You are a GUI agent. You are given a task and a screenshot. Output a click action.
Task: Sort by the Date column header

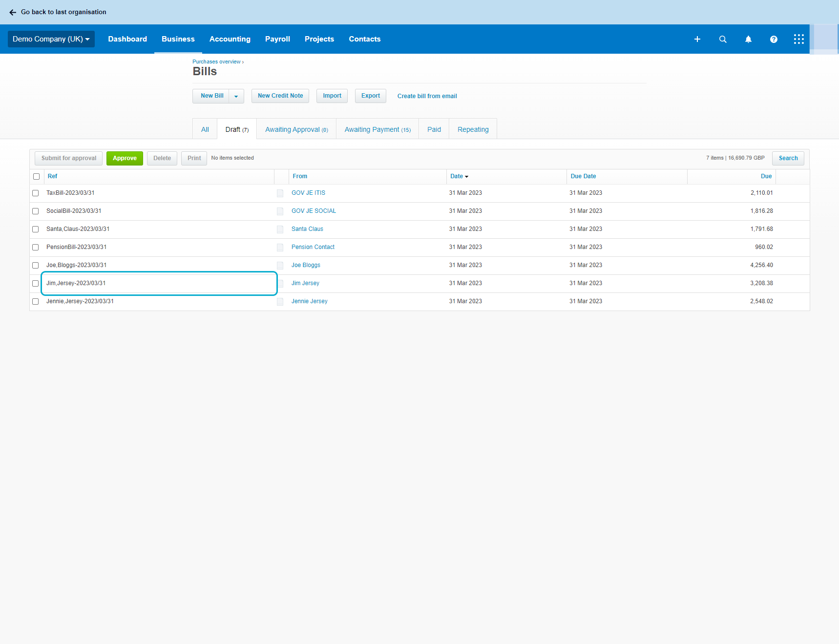coord(459,176)
